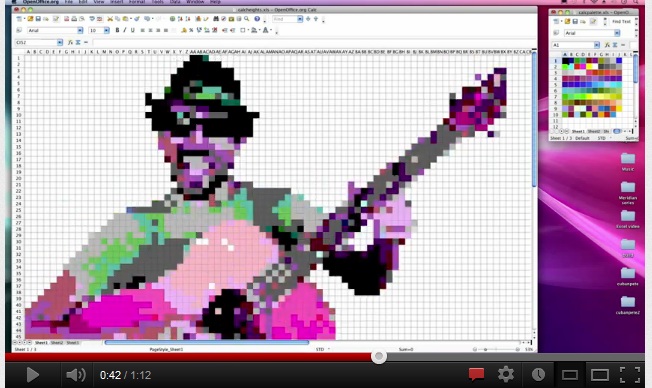Click the underline formatting icon
Viewport: 652px width, 388px height.
(x=133, y=30)
